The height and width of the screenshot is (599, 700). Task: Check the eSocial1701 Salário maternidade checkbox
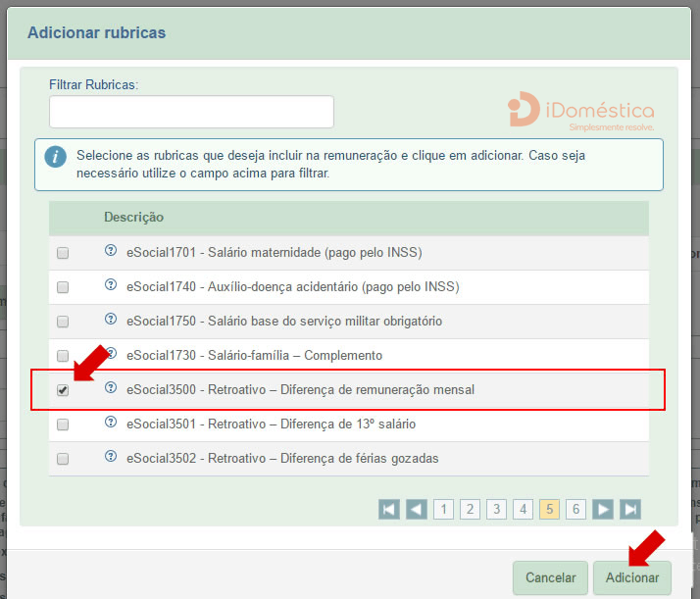(63, 253)
